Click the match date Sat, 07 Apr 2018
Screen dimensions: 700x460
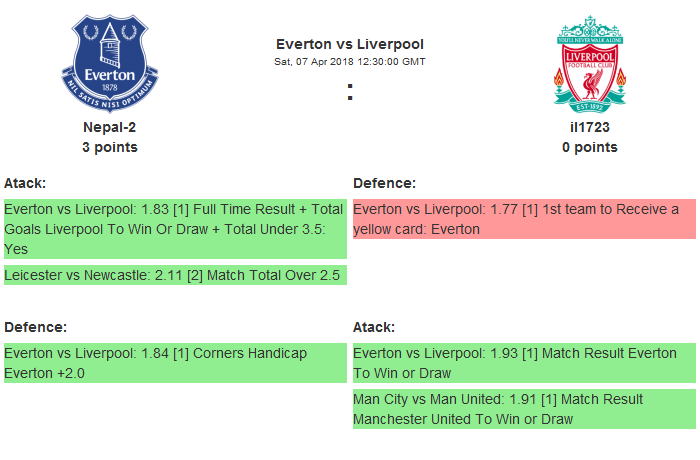pyautogui.click(x=350, y=62)
